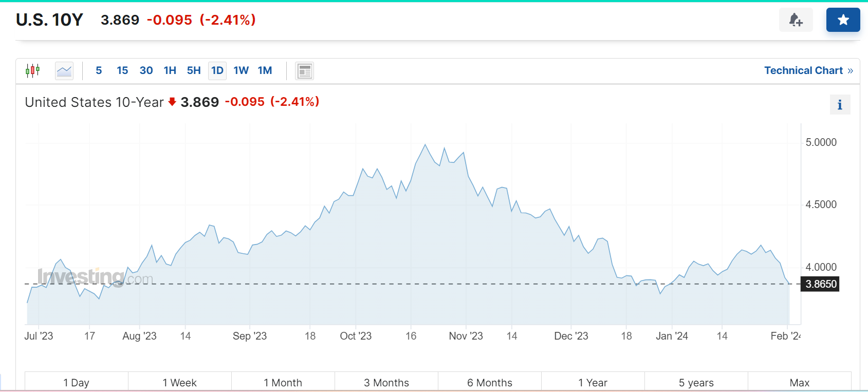
Task: Open the Technical Chart link
Action: pos(808,70)
